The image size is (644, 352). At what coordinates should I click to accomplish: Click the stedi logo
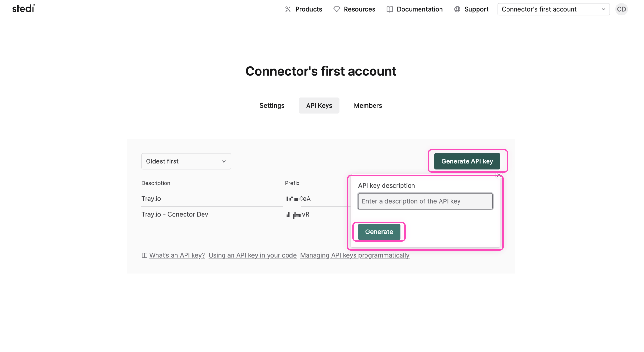(24, 9)
